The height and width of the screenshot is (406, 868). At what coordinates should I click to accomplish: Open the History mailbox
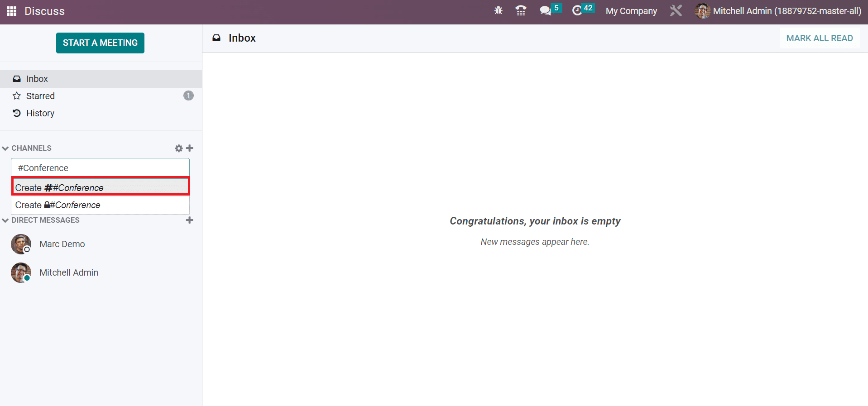101,113
